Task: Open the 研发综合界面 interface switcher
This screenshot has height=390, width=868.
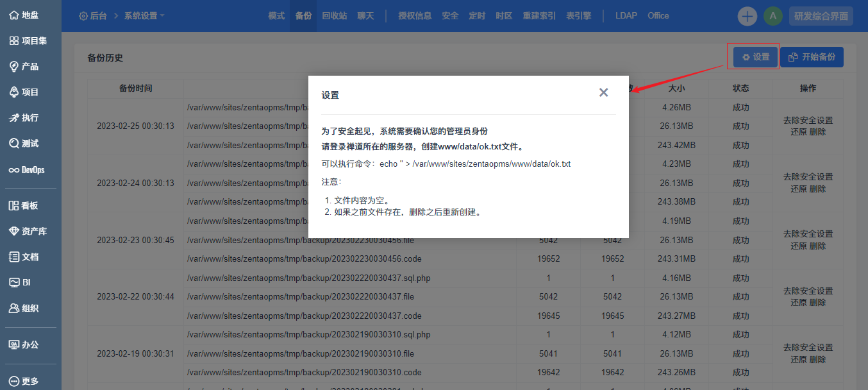Action: click(821, 16)
